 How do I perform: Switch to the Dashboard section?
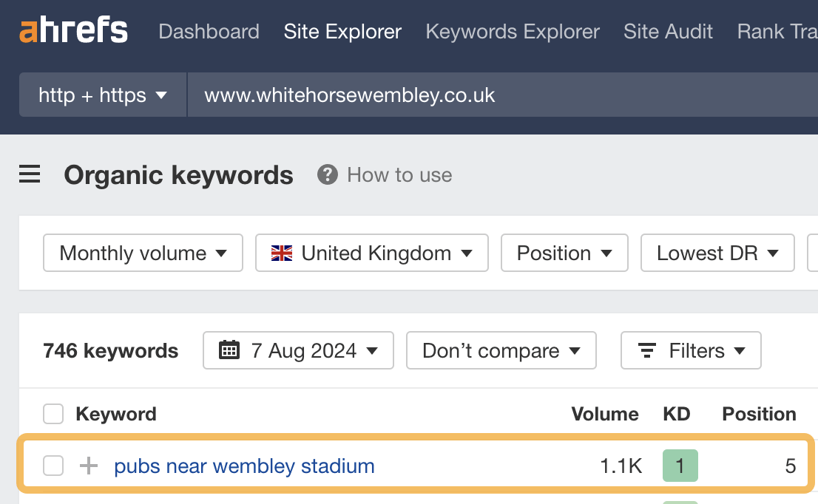(209, 31)
